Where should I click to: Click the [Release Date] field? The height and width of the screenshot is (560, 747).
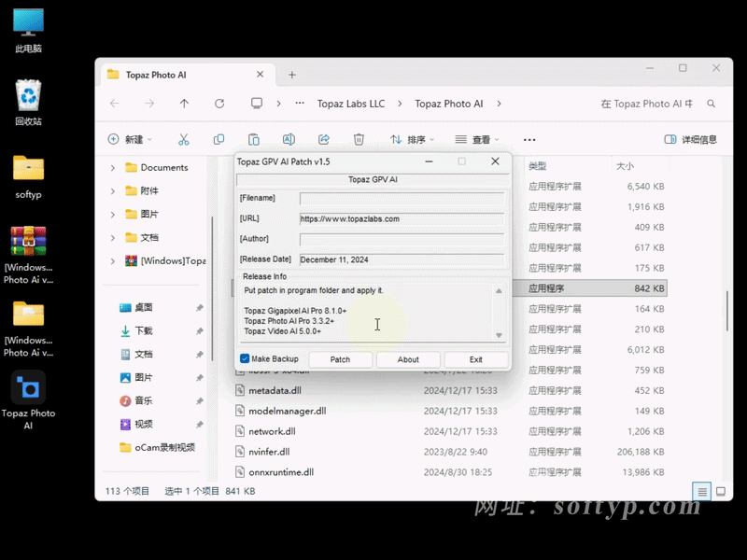coord(402,260)
